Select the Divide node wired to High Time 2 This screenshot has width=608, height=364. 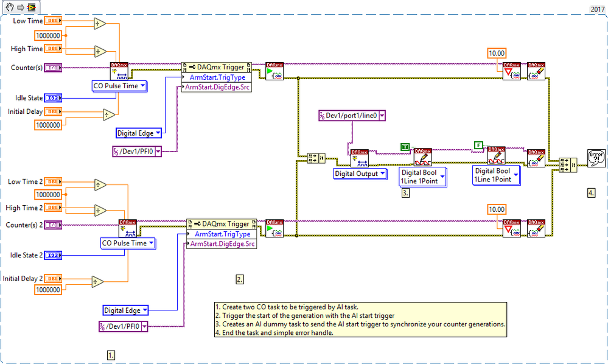100,211
